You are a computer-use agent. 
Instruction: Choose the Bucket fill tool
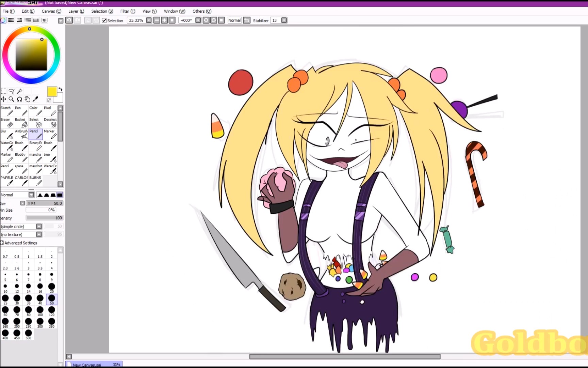tap(21, 123)
